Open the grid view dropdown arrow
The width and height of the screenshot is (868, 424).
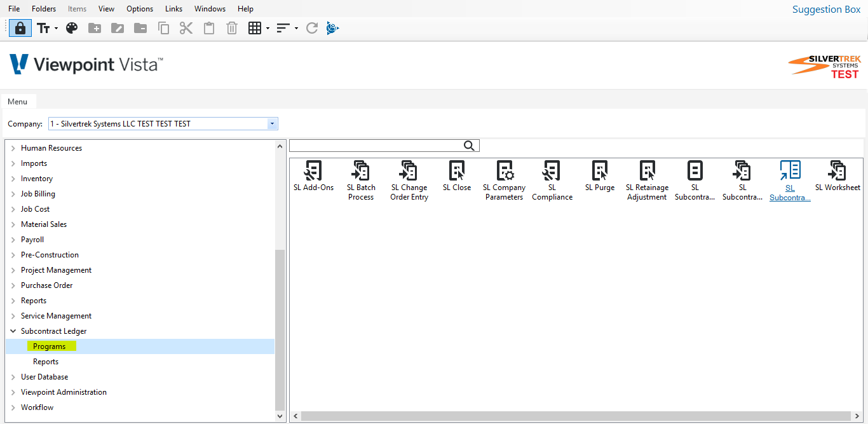(268, 29)
